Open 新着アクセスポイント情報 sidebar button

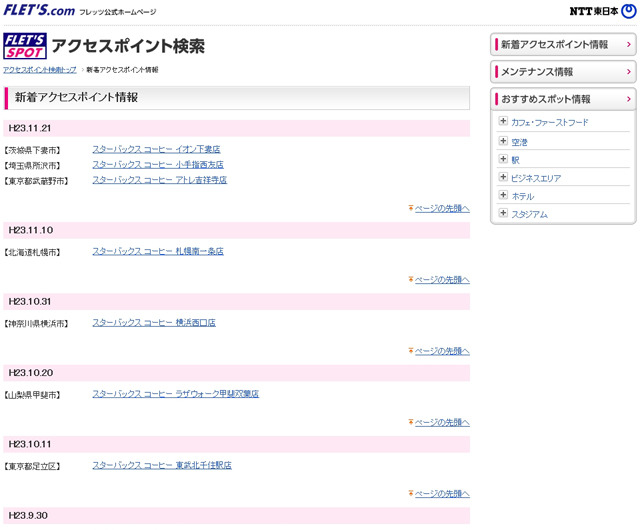pos(563,44)
